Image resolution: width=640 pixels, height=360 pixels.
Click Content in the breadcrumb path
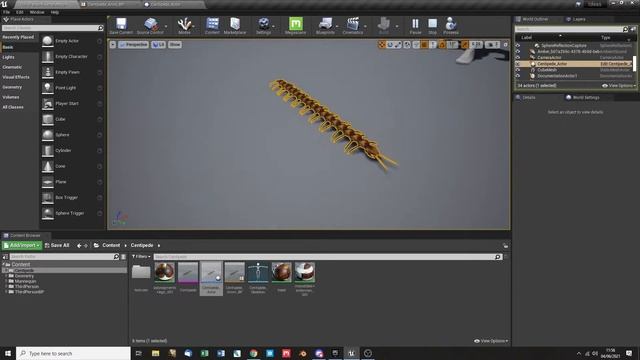pyautogui.click(x=111, y=245)
